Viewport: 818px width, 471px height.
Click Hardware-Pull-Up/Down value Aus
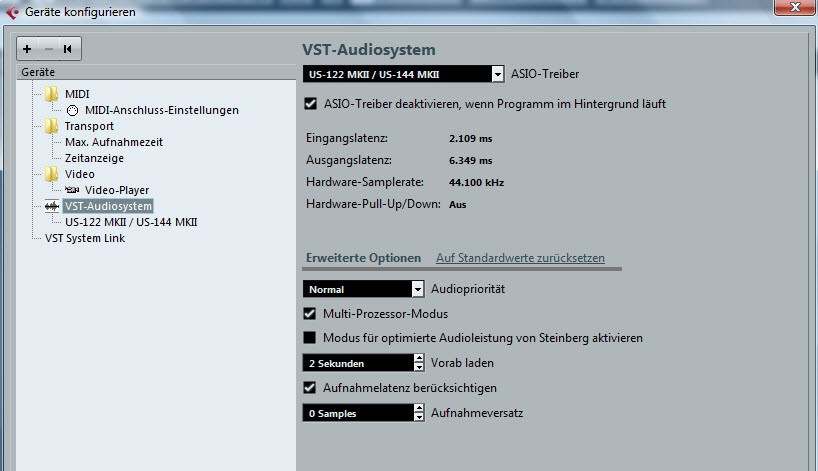(x=458, y=204)
